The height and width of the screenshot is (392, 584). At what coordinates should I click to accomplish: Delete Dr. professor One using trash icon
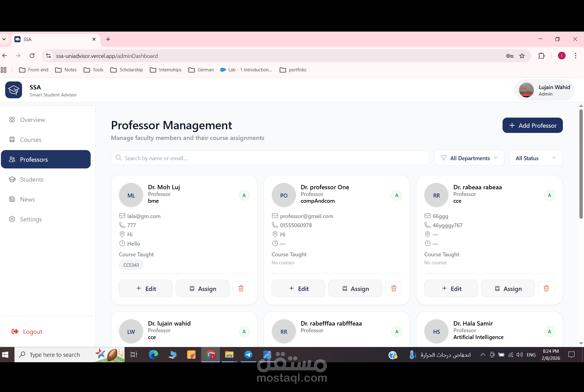(x=394, y=288)
